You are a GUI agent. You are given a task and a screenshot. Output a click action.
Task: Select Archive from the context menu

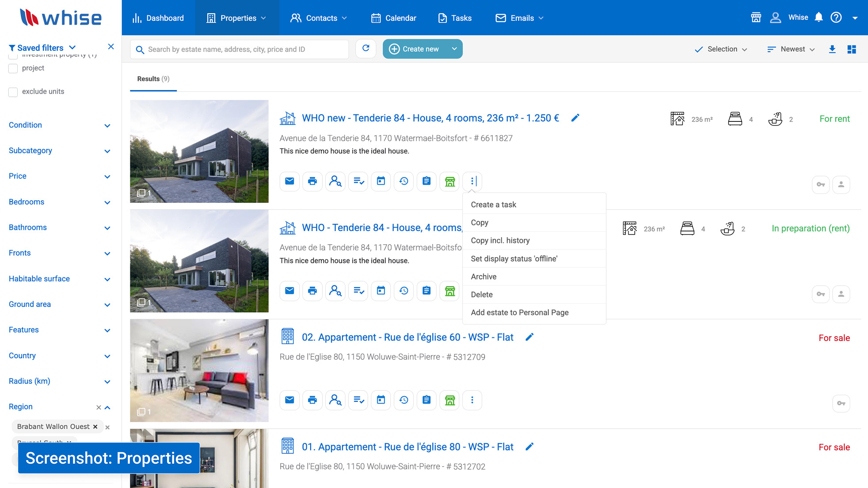point(483,276)
